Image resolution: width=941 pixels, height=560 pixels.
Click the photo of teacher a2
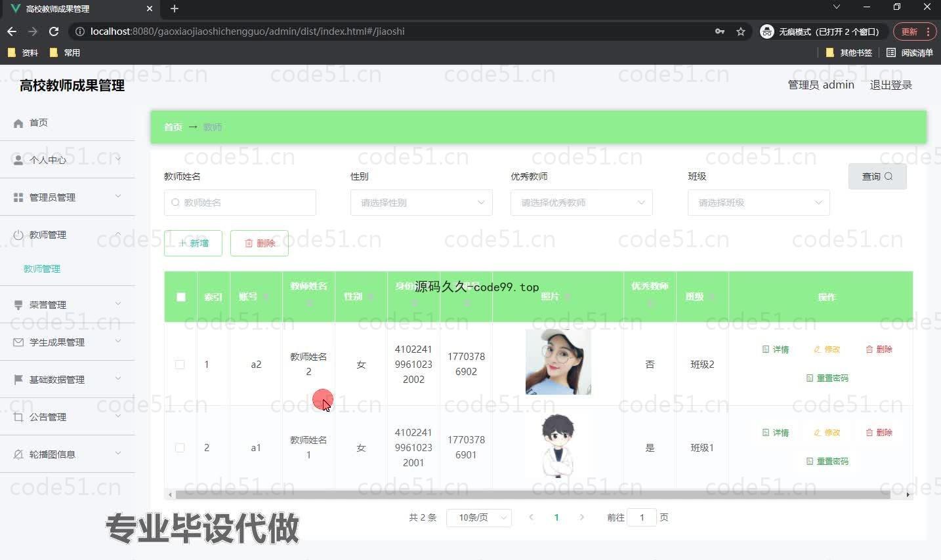558,362
